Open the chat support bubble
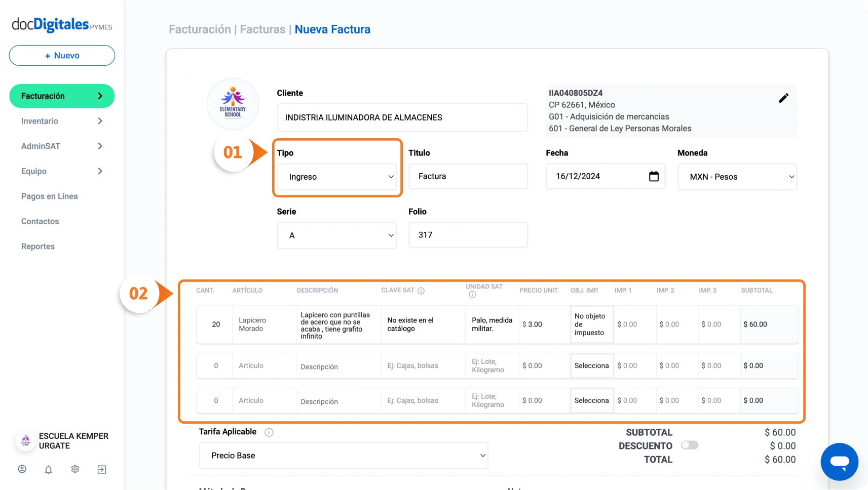Image resolution: width=868 pixels, height=490 pixels. (x=839, y=462)
